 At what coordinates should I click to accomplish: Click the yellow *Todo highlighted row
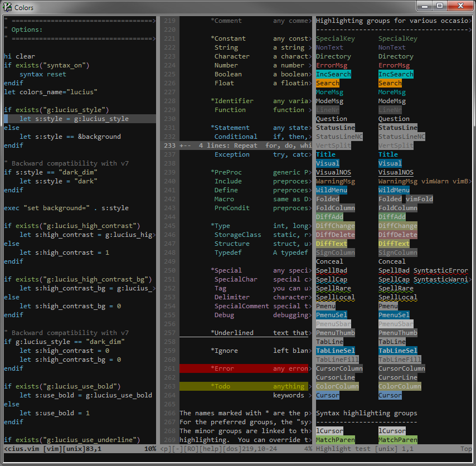pyautogui.click(x=243, y=386)
